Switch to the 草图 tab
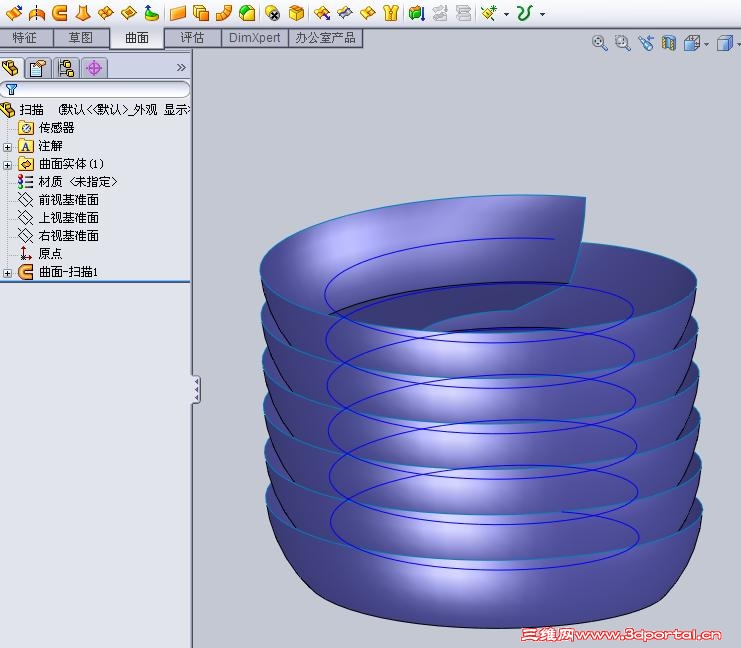 point(81,38)
